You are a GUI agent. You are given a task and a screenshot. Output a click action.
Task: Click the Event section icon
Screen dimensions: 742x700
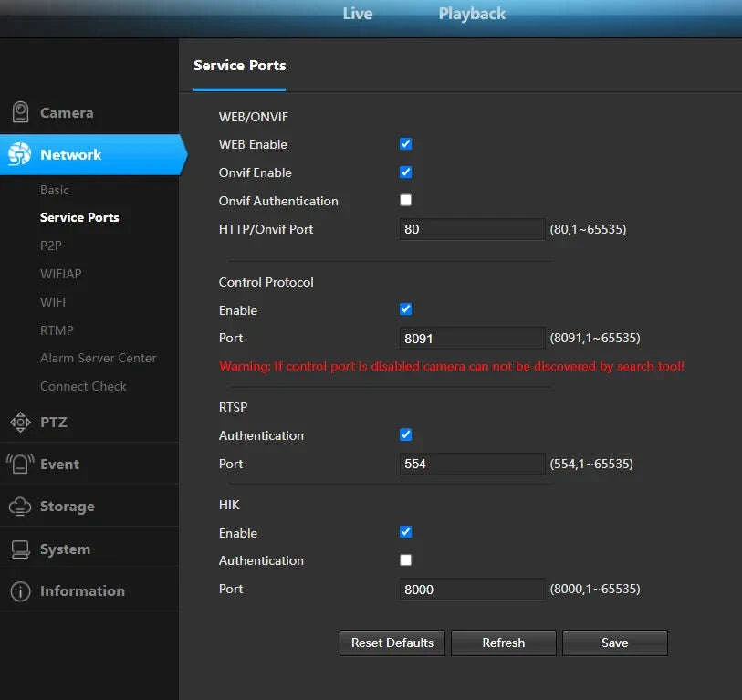(x=20, y=463)
